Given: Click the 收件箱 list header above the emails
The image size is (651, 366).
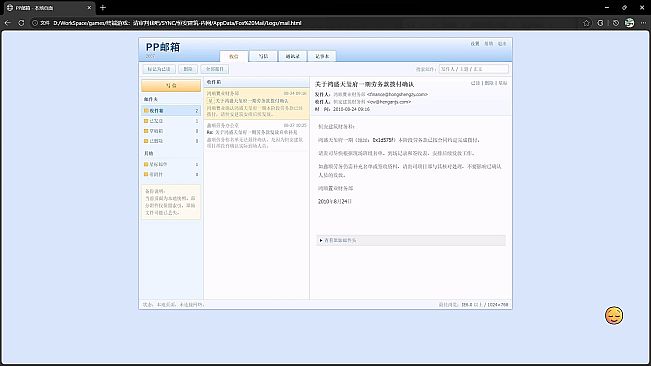Looking at the screenshot, I should (x=257, y=82).
